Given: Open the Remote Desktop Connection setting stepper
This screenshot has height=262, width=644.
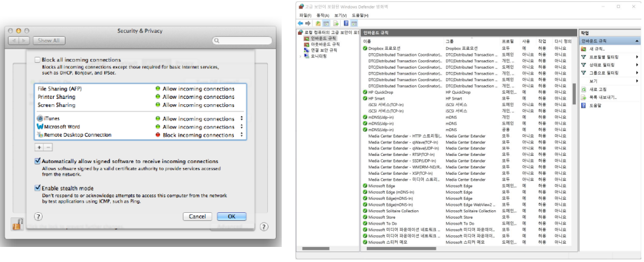Looking at the screenshot, I should click(x=242, y=135).
